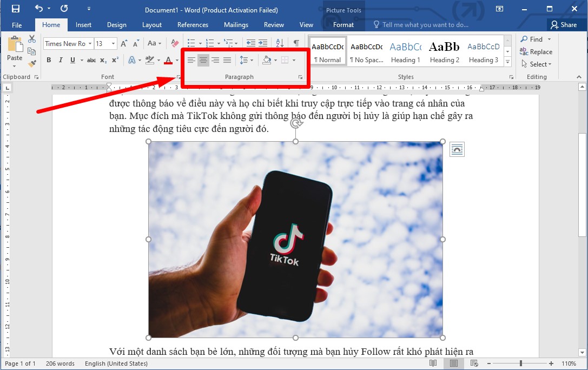Click the Redo/Repeat icon in title bar

click(64, 8)
